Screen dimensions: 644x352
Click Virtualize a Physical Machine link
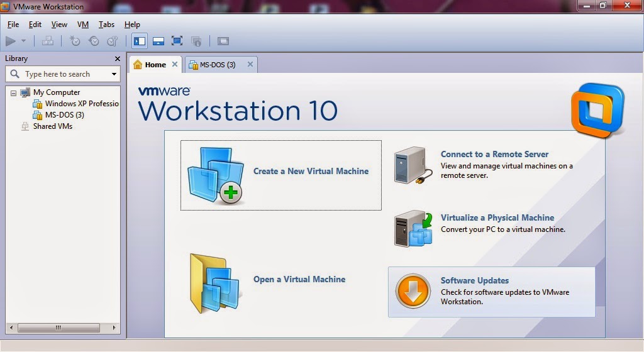pyautogui.click(x=497, y=218)
